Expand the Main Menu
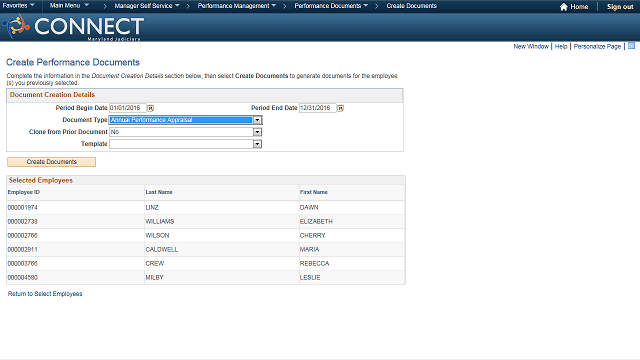This screenshot has height=360, width=640. coord(69,6)
